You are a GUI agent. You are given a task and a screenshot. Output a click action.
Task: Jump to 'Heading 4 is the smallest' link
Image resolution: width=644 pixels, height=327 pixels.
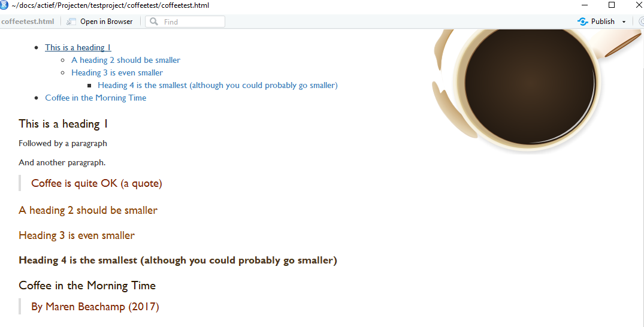(217, 86)
